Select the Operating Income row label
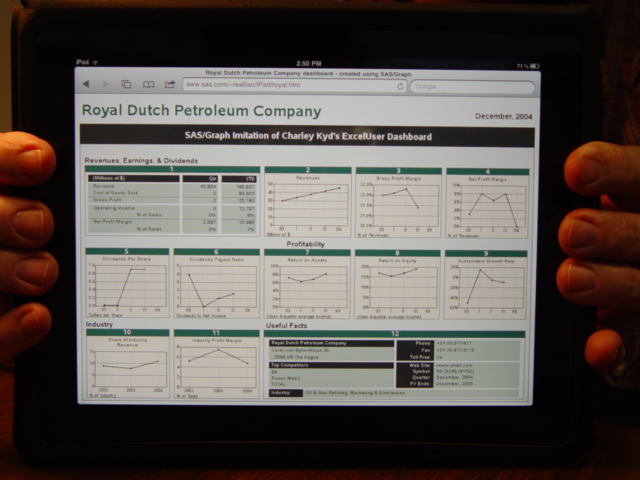The width and height of the screenshot is (640, 480). 114,208
